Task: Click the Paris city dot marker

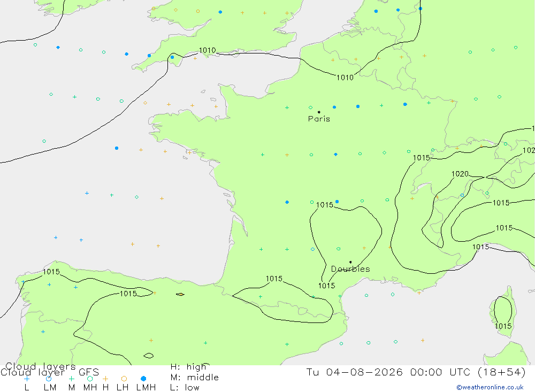Action: [319, 112]
